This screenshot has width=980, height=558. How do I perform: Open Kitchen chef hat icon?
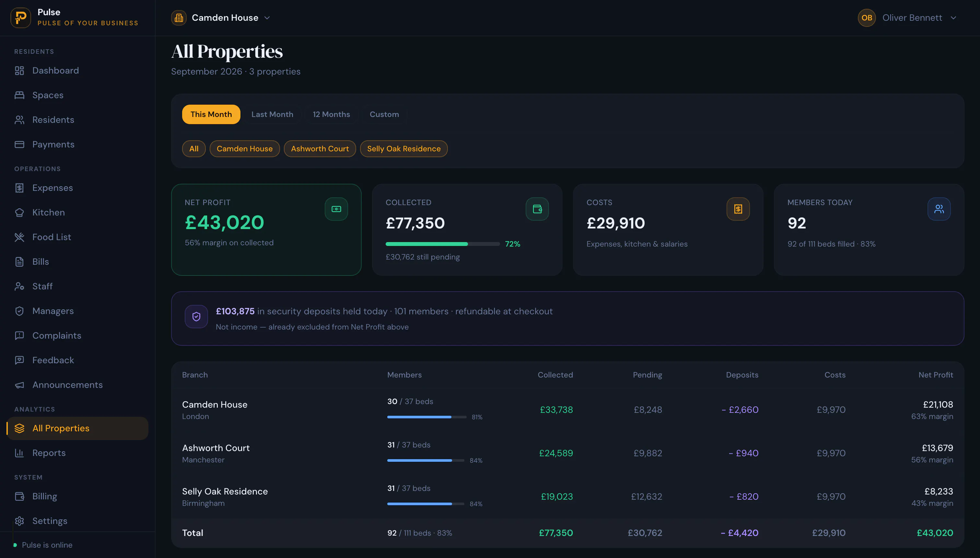point(19,212)
